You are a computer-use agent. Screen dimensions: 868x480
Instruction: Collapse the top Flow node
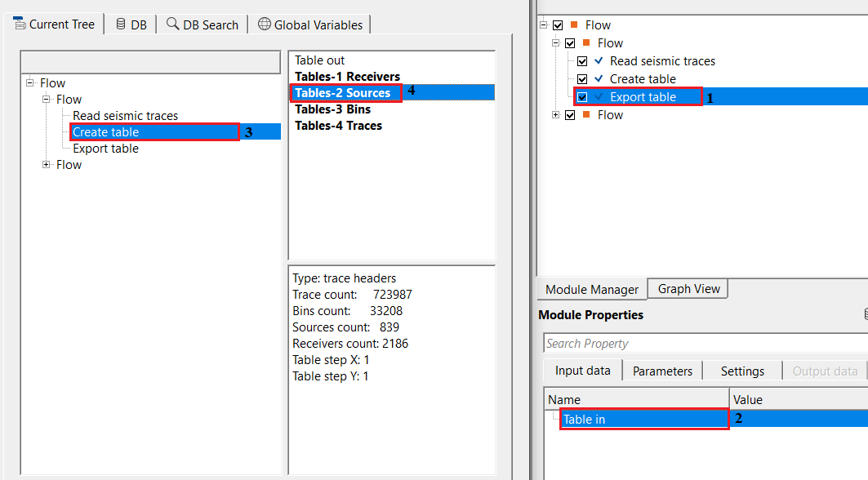coord(543,24)
